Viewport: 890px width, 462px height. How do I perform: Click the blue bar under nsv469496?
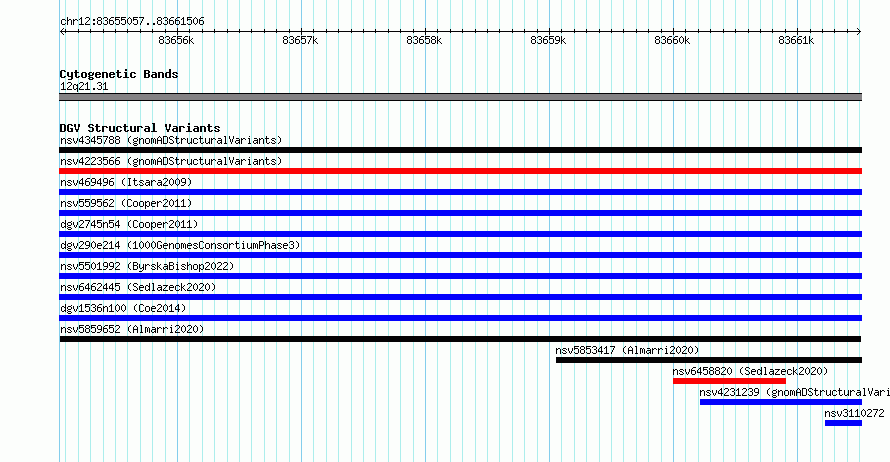[x=460, y=192]
